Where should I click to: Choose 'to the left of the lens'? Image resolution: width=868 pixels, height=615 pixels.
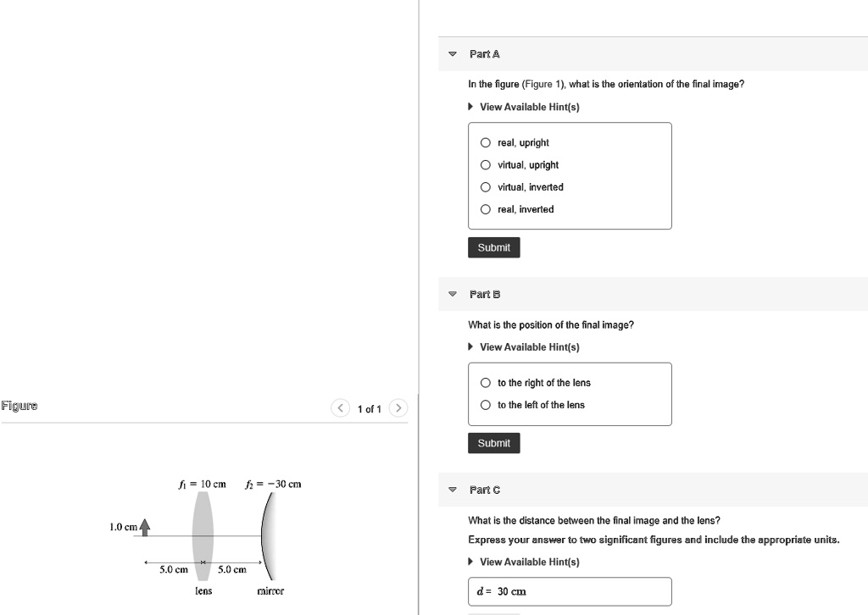[x=485, y=404]
